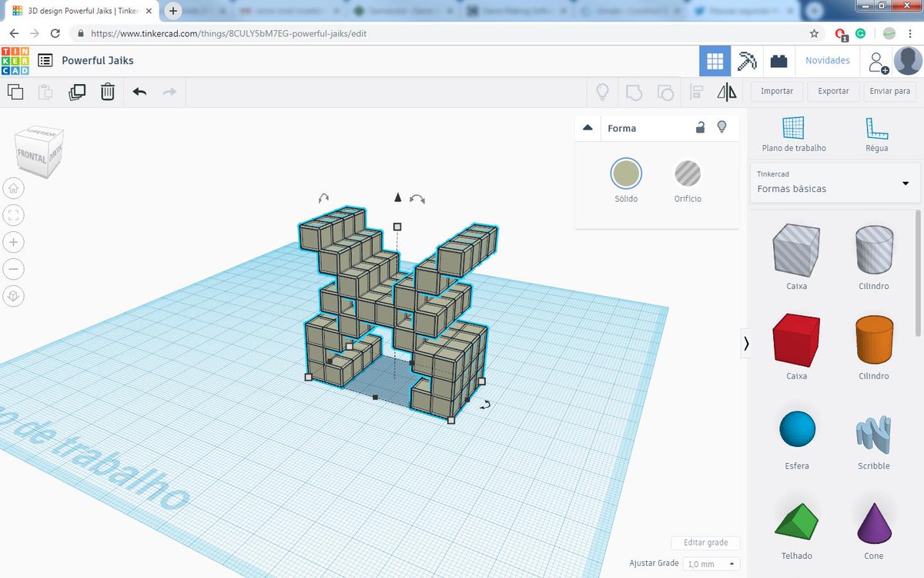Pick the purple Cone shape
924x578 pixels.
pos(874,522)
